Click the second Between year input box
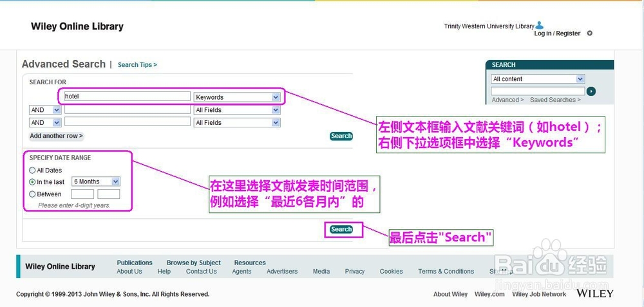 click(x=109, y=194)
